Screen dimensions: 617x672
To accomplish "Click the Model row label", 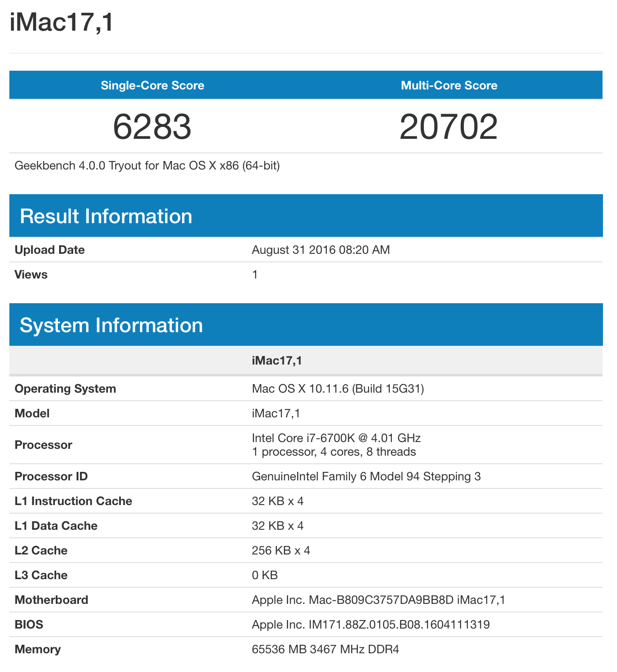I will tap(32, 413).
